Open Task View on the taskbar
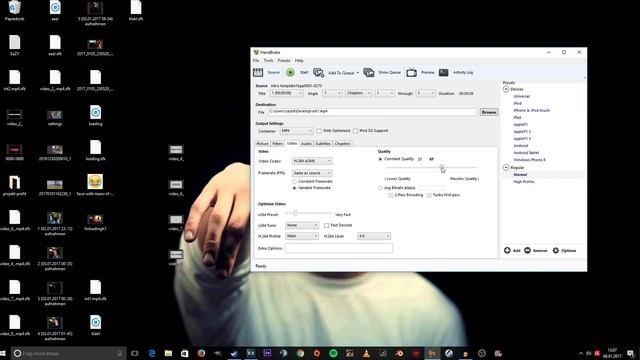 click(135, 353)
